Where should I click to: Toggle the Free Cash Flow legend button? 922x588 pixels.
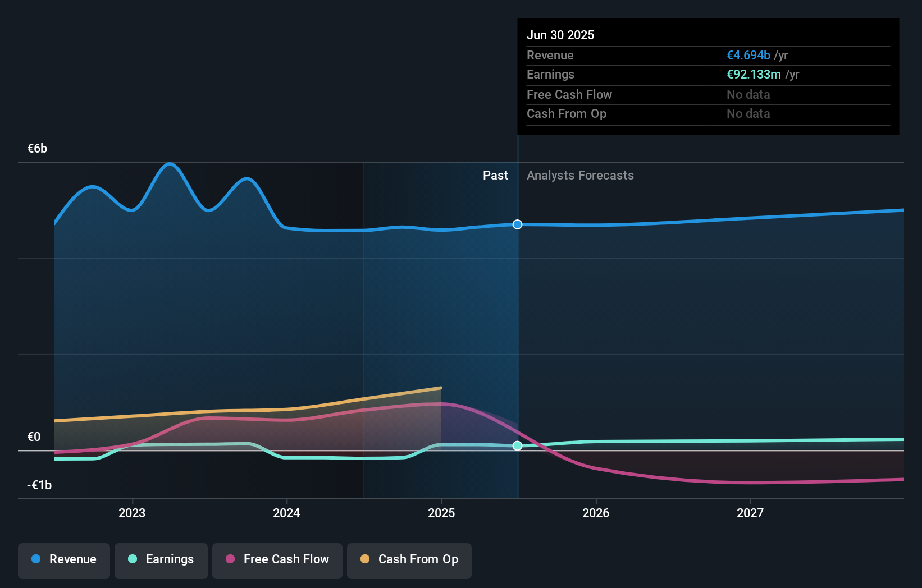tap(277, 561)
